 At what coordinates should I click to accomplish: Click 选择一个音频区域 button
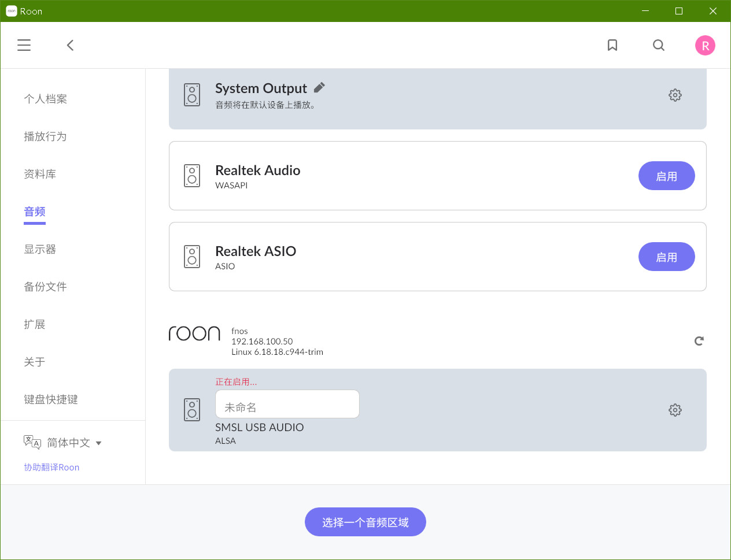[365, 522]
